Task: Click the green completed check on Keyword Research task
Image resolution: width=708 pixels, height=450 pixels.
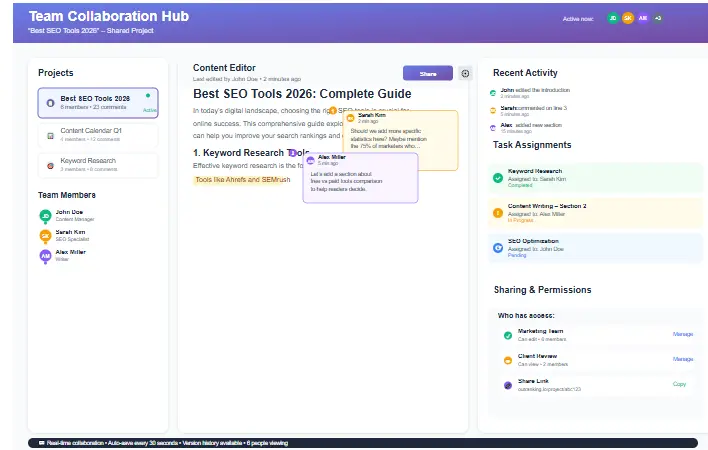Action: [x=498, y=178]
